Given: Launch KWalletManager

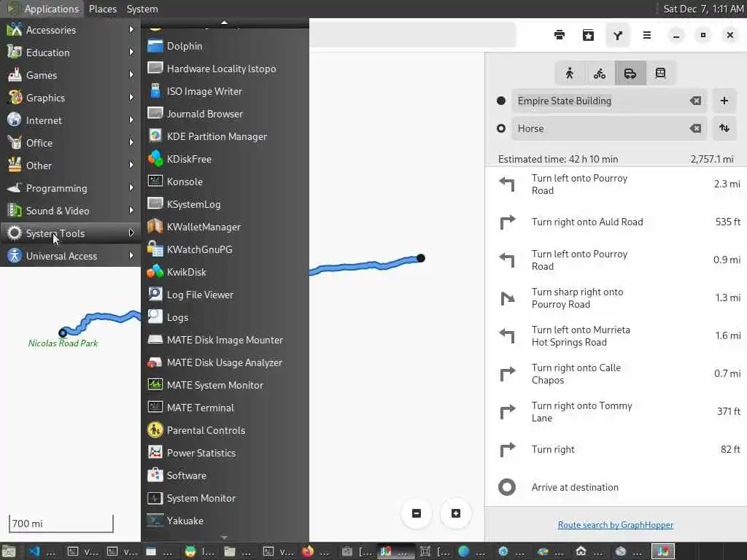Looking at the screenshot, I should point(225,227).
